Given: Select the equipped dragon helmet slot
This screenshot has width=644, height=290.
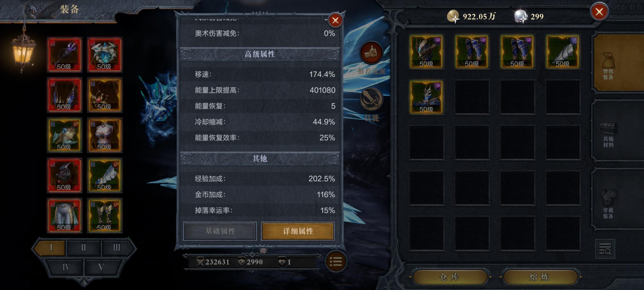Looking at the screenshot, I should click(x=104, y=54).
